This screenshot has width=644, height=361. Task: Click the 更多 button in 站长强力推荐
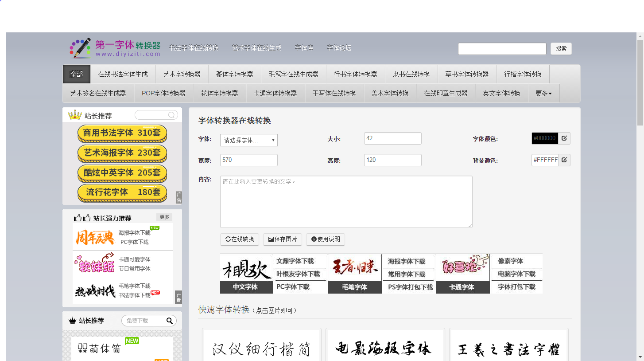click(164, 217)
